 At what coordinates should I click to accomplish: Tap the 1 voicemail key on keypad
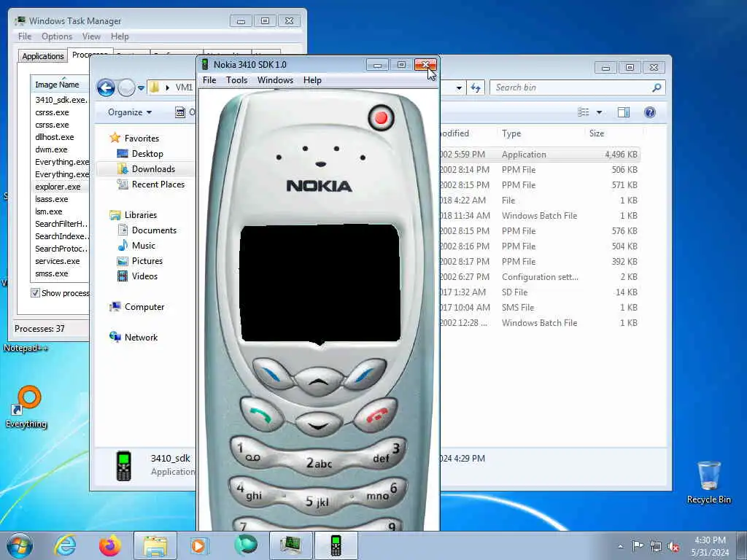click(x=252, y=453)
